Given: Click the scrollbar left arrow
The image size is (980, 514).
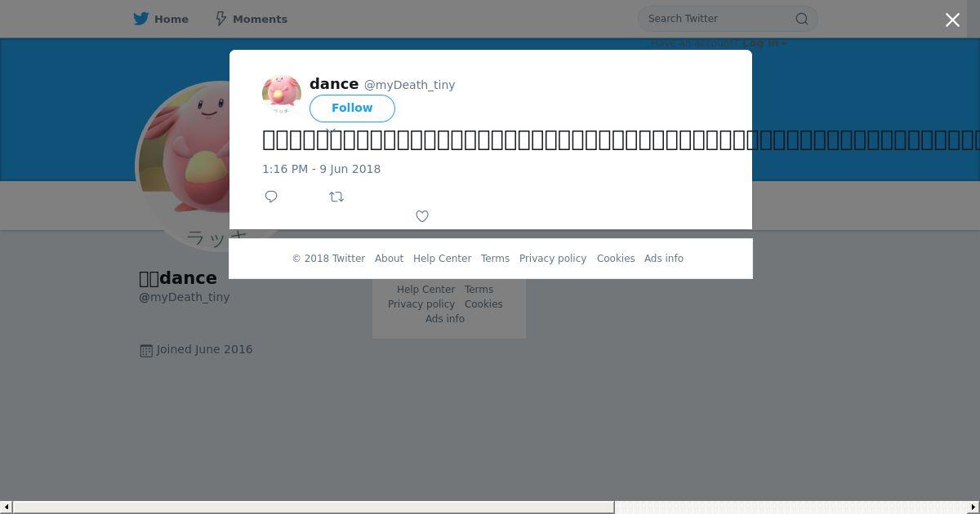Looking at the screenshot, I should click(x=7, y=507).
